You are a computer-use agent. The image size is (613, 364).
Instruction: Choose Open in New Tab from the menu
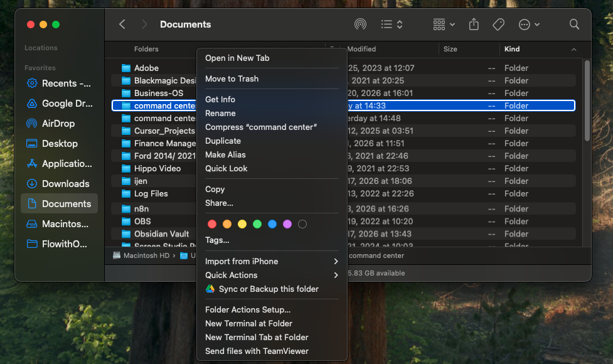237,58
